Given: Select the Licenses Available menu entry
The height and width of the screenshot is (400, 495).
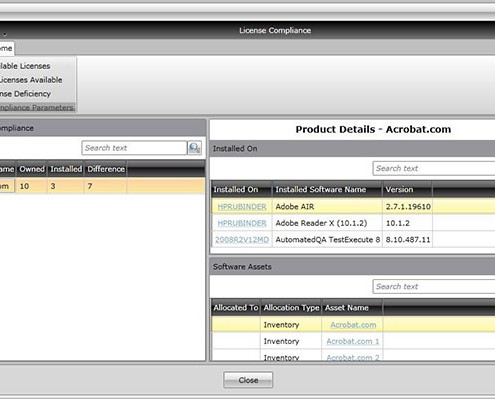Looking at the screenshot, I should (31, 80).
